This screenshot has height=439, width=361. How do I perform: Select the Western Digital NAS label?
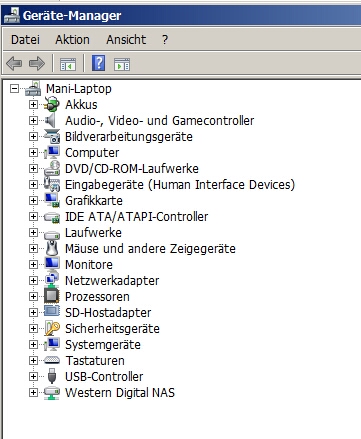tap(120, 393)
